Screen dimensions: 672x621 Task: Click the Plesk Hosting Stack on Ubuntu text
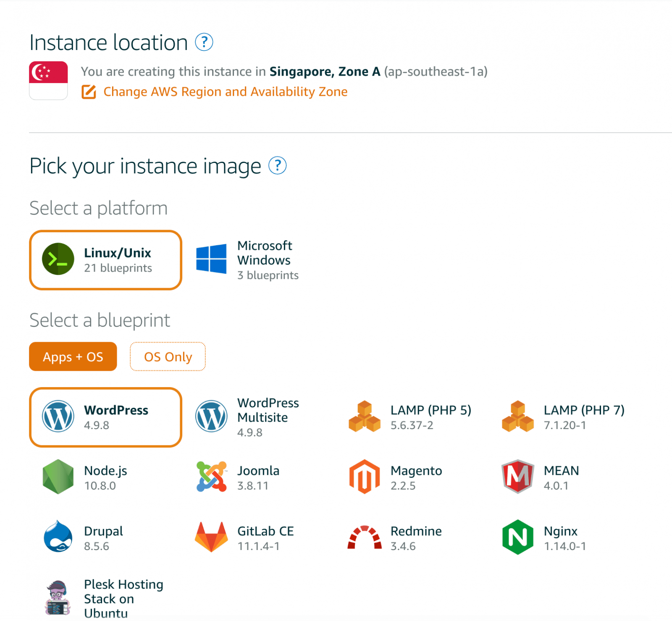[x=123, y=598]
